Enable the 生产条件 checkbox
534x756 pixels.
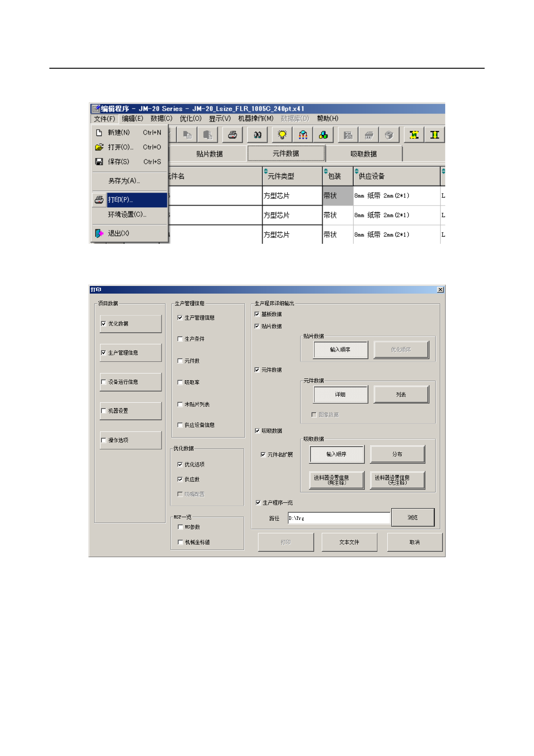pos(180,339)
